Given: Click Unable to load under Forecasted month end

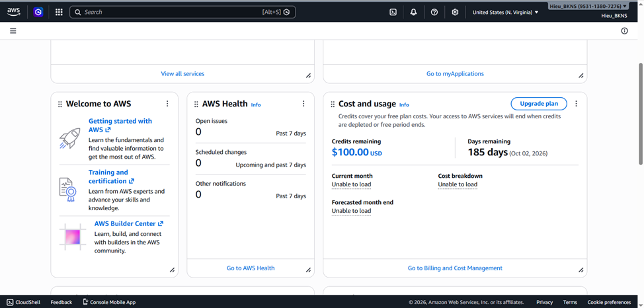Looking at the screenshot, I should 351,211.
